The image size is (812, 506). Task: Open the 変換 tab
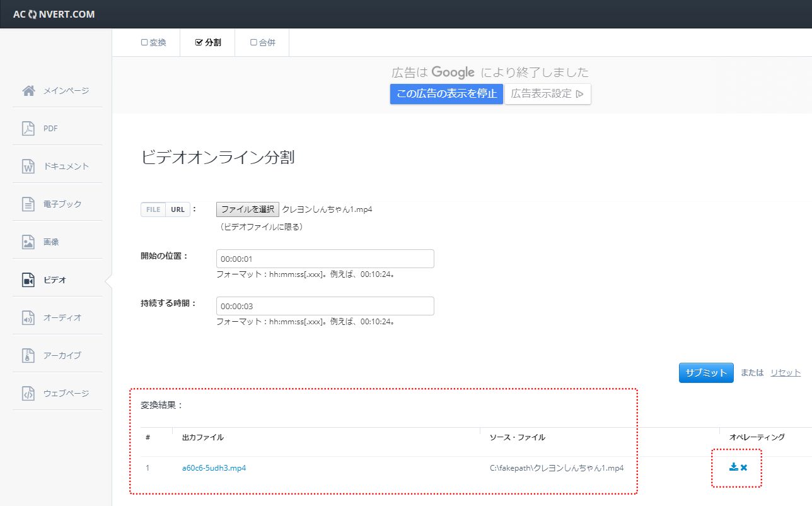tap(153, 42)
